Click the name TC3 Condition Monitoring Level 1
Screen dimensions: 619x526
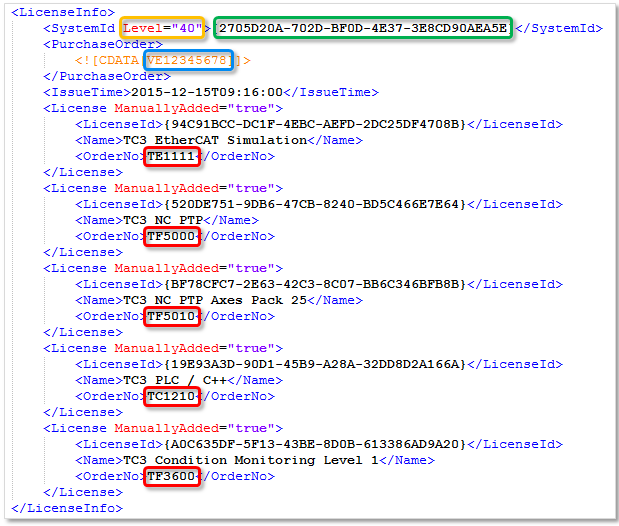point(251,460)
